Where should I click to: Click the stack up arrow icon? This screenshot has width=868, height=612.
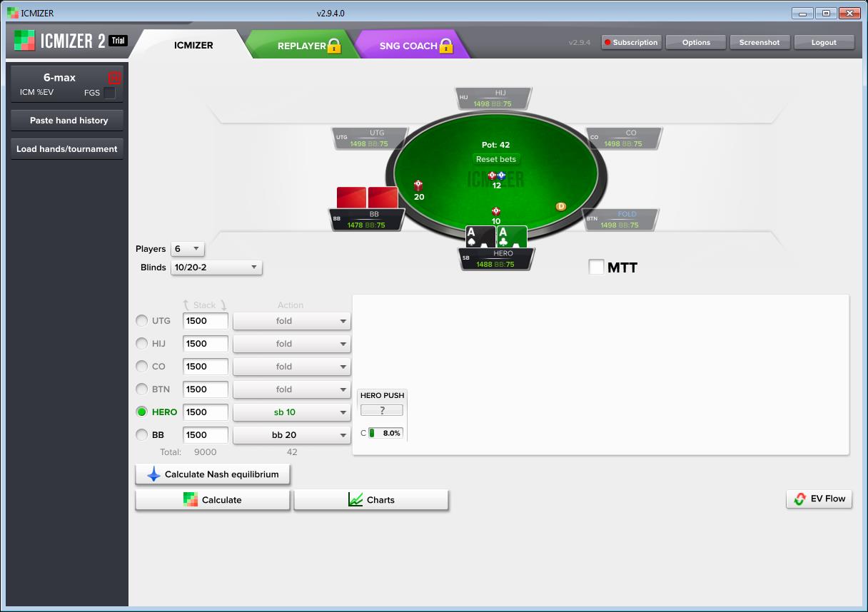187,305
